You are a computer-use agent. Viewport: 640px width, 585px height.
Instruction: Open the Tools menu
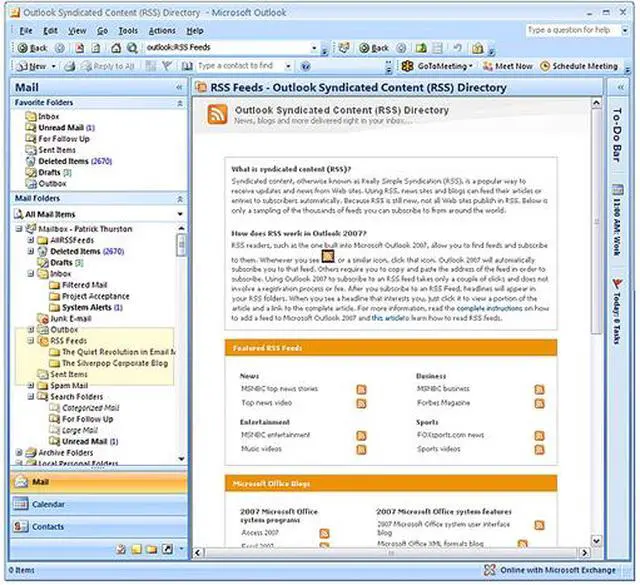(128, 31)
